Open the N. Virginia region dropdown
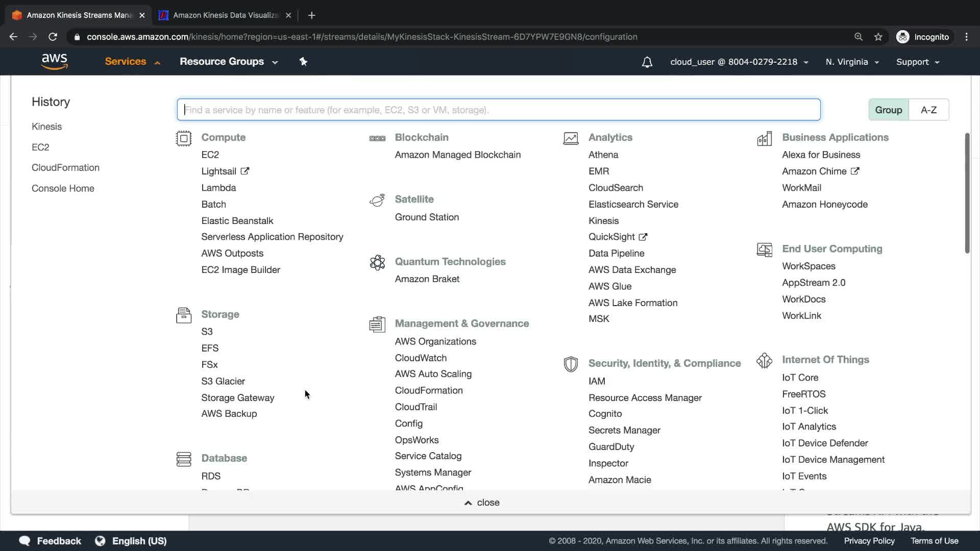The image size is (980, 551). 852,62
